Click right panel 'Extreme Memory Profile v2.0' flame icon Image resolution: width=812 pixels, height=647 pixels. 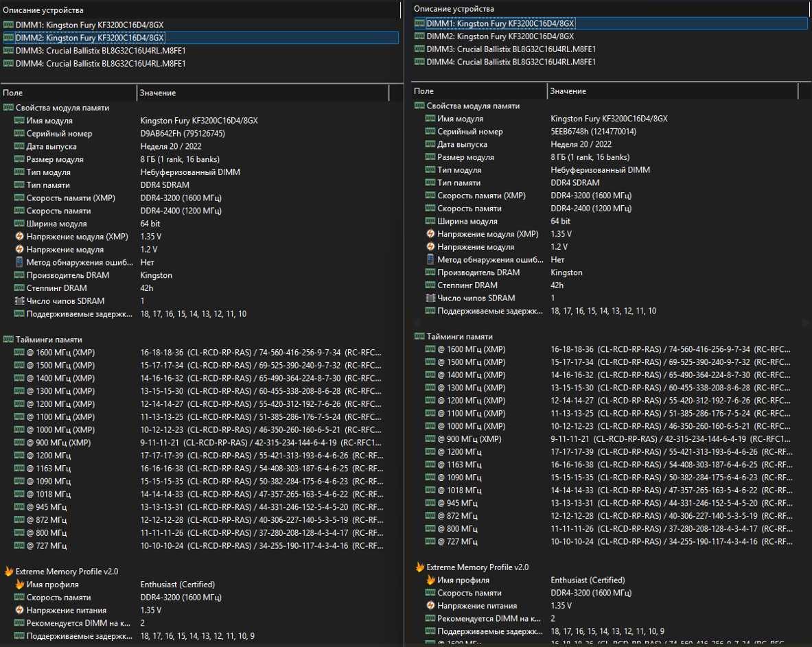click(420, 567)
